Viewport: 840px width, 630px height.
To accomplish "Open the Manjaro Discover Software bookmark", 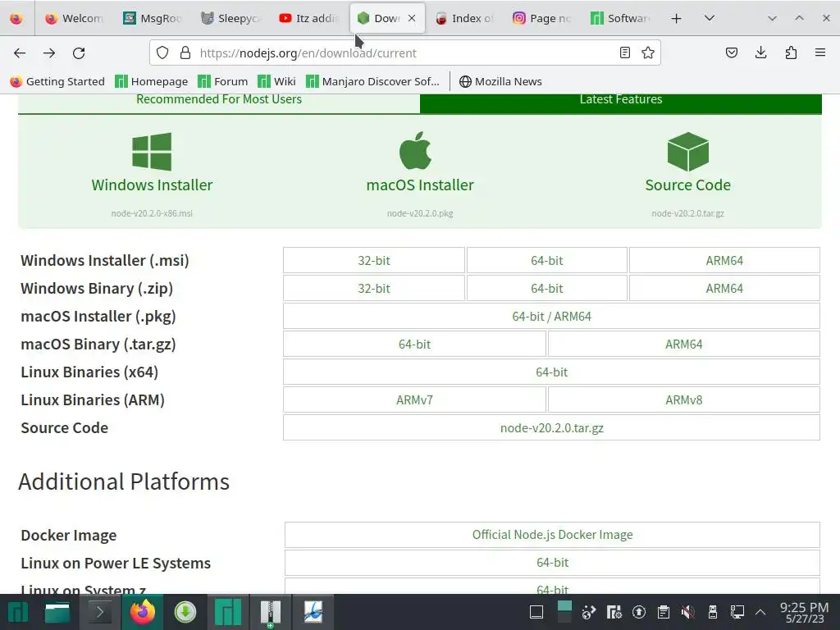I will click(x=372, y=81).
